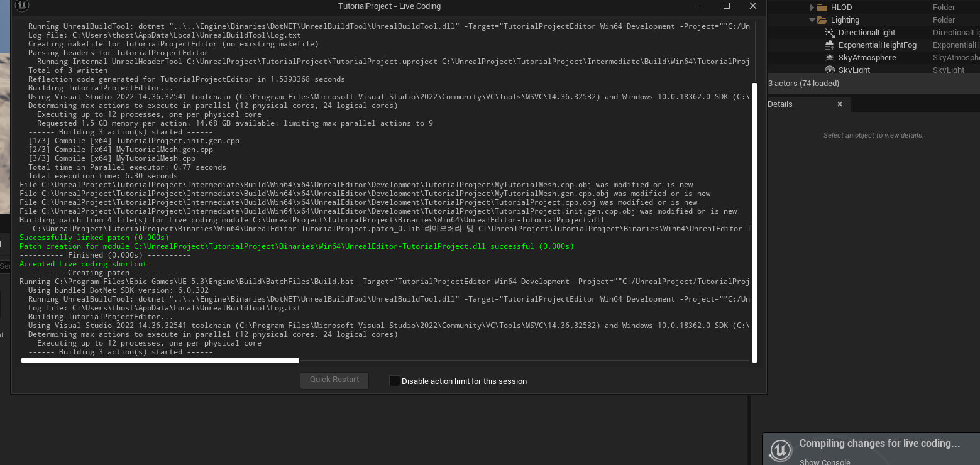980x465 pixels.
Task: Click the Lighting folder icon in the Outliner
Action: [822, 20]
